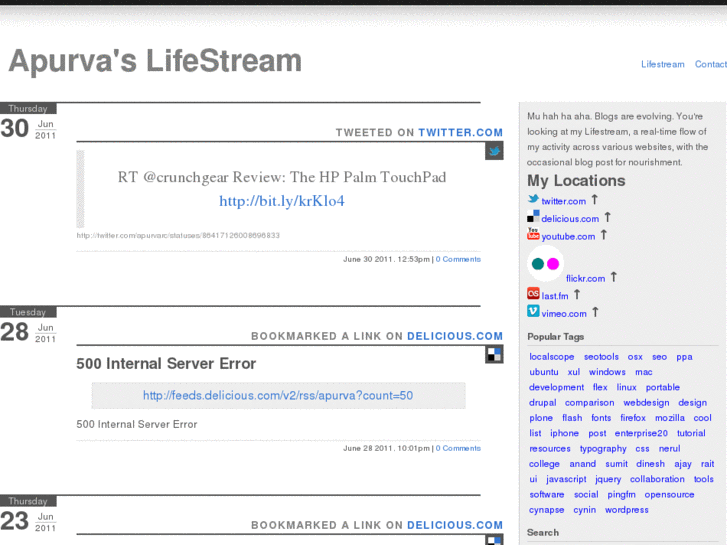The height and width of the screenshot is (545, 727).
Task: Click the up arrow next to delicious.com
Action: point(607,217)
